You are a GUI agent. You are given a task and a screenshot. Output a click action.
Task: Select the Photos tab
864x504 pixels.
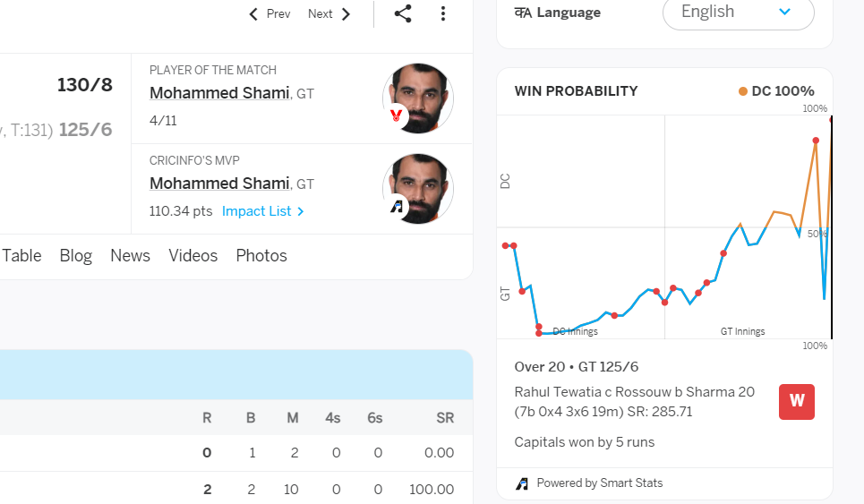[261, 255]
